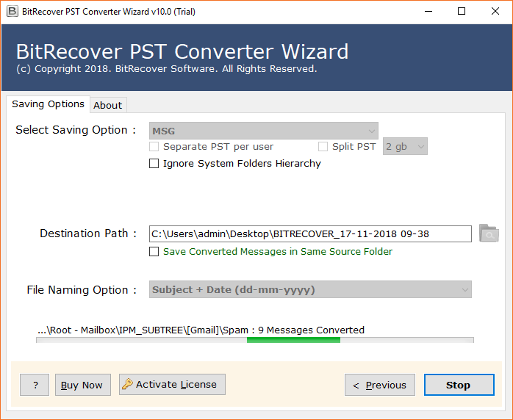
Task: Toggle the Separate PST per user checkbox
Action: click(154, 147)
